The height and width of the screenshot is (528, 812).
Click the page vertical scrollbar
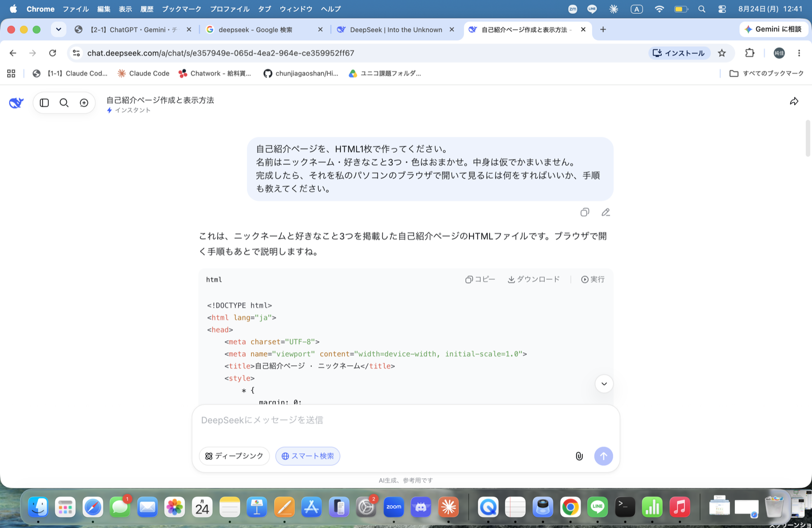(808, 138)
